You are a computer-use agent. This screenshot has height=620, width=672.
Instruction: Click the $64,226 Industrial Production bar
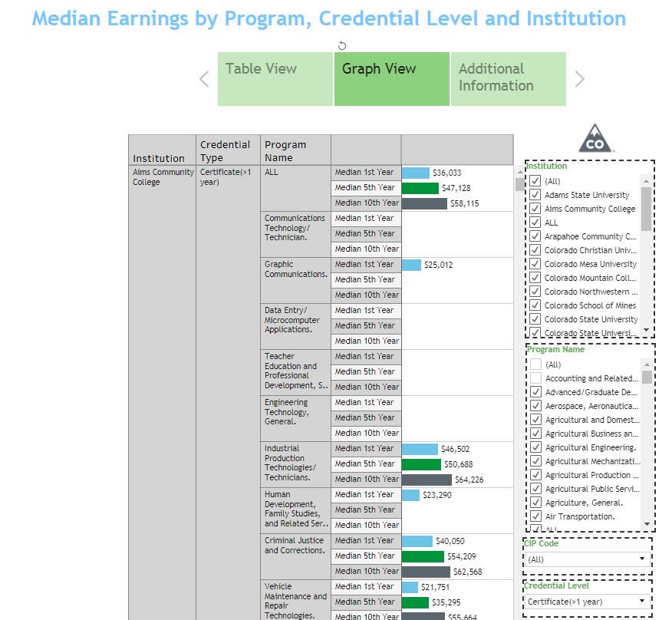[x=427, y=480]
